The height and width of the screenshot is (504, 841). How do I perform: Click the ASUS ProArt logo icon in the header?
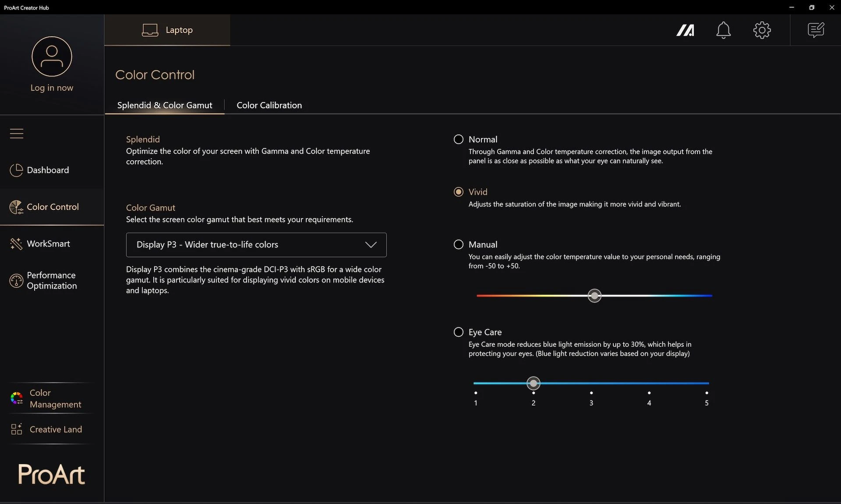tap(685, 30)
